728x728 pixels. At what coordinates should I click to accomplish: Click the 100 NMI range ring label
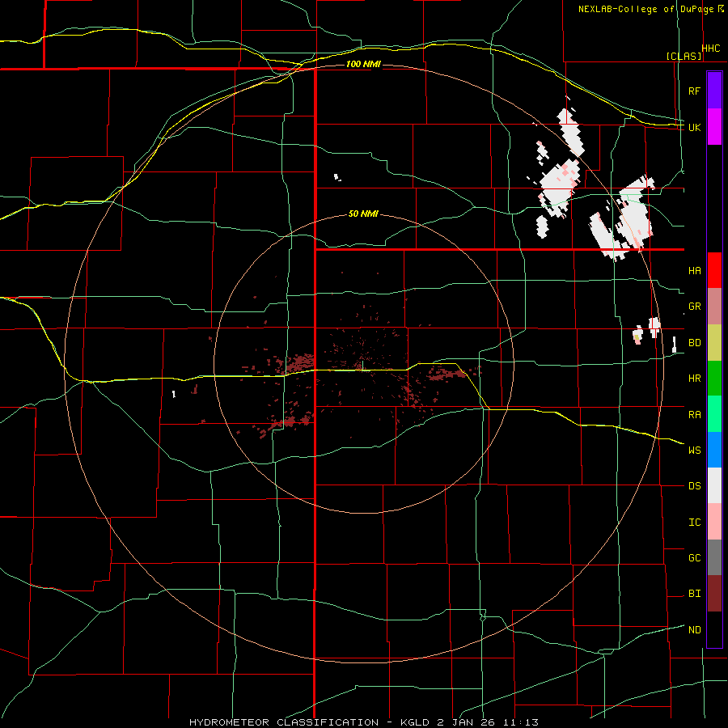(363, 64)
